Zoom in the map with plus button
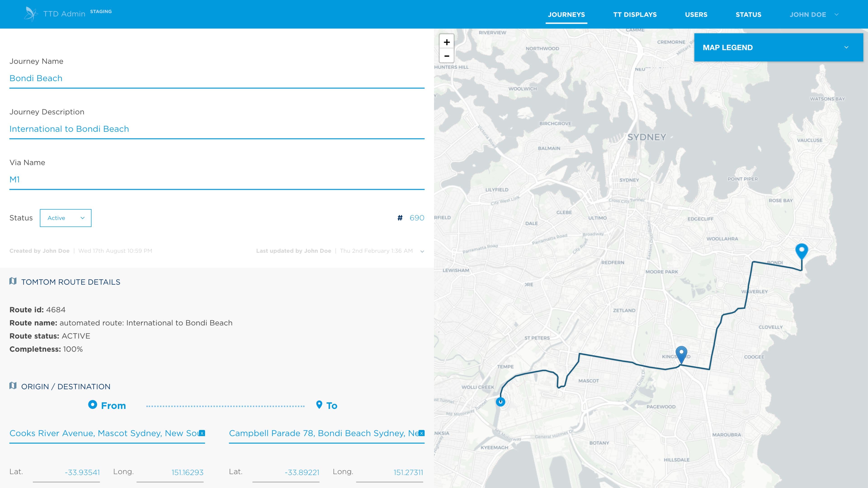Viewport: 868px width, 488px height. (x=447, y=42)
